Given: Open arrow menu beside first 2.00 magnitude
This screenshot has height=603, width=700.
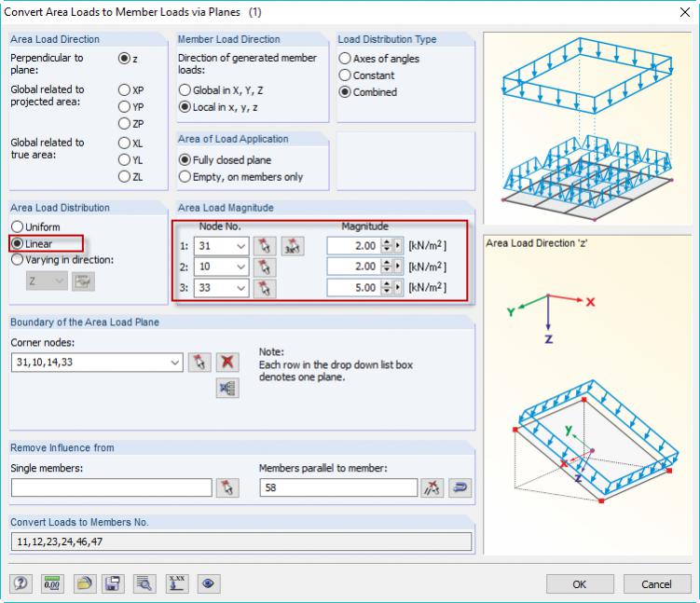Looking at the screenshot, I should [398, 246].
